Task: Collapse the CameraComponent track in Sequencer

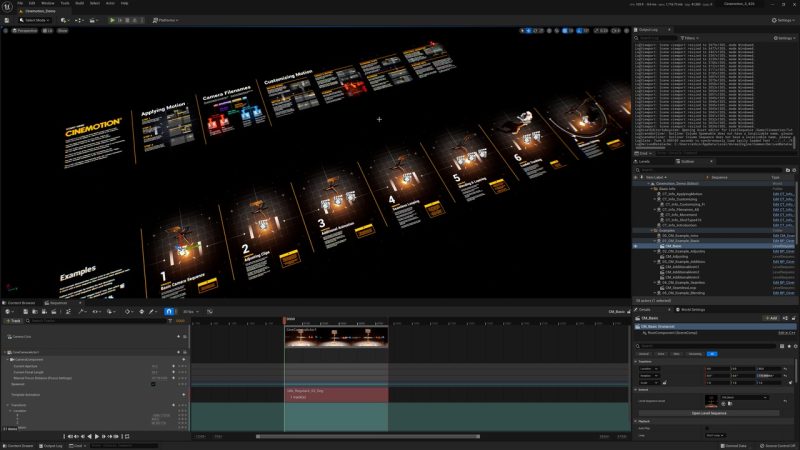Action: [x=8, y=359]
